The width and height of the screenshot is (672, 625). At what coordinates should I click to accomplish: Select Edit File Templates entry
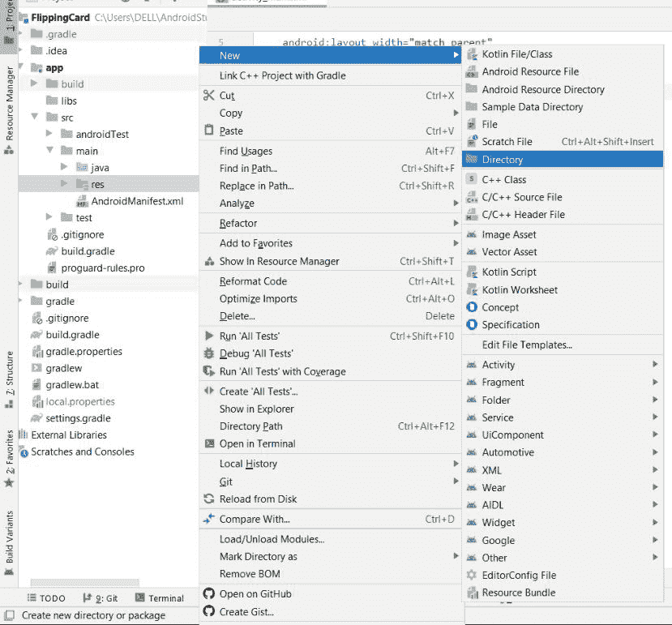(x=527, y=345)
